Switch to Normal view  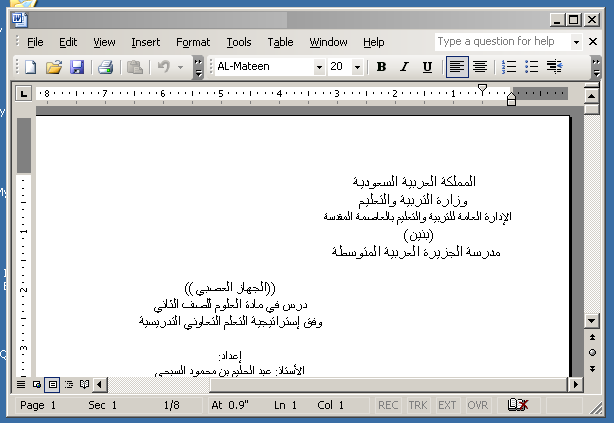pyautogui.click(x=21, y=385)
